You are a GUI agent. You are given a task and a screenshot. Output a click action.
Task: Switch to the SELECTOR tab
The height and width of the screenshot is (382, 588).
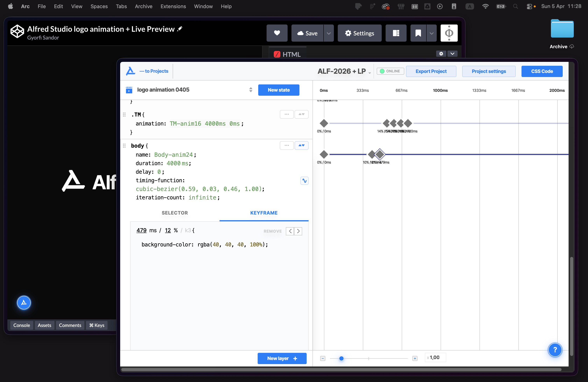(x=175, y=213)
